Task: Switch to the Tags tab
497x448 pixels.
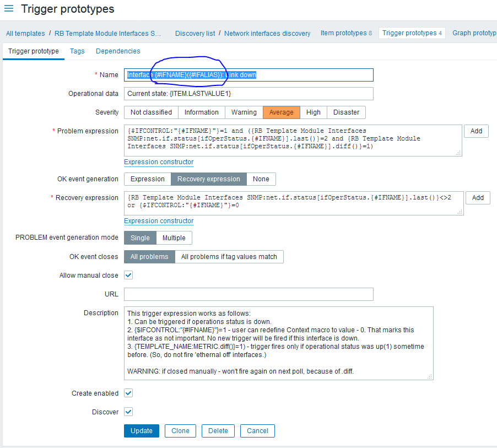Action: tap(77, 51)
